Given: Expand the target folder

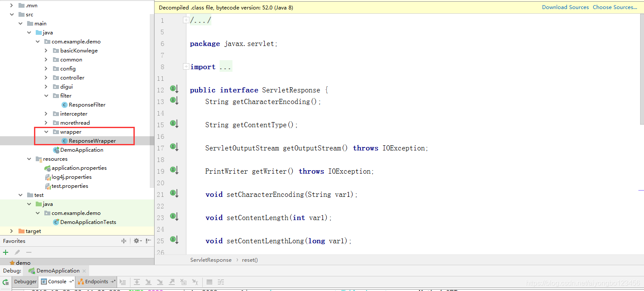Looking at the screenshot, I should 12,231.
